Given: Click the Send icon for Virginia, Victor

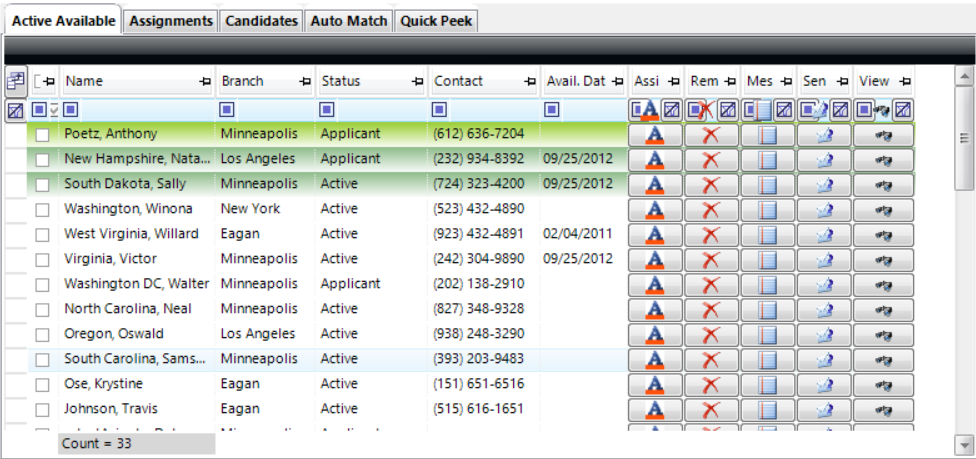Looking at the screenshot, I should pos(824,259).
